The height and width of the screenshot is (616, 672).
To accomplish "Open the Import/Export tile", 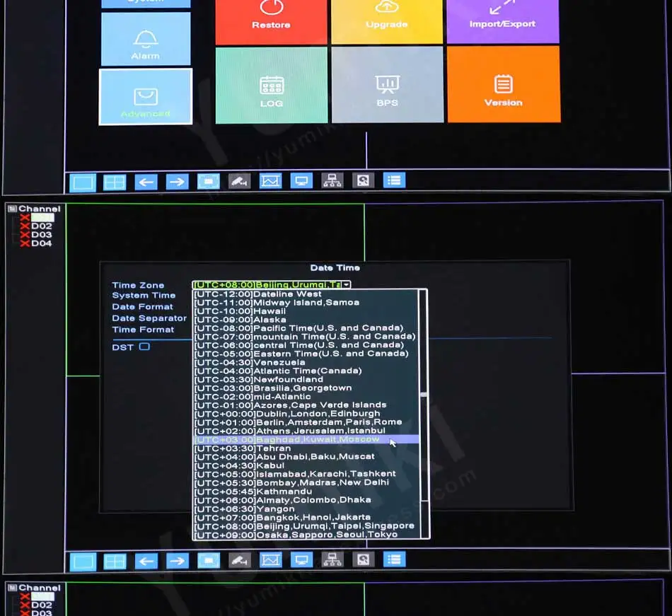I will pyautogui.click(x=503, y=21).
